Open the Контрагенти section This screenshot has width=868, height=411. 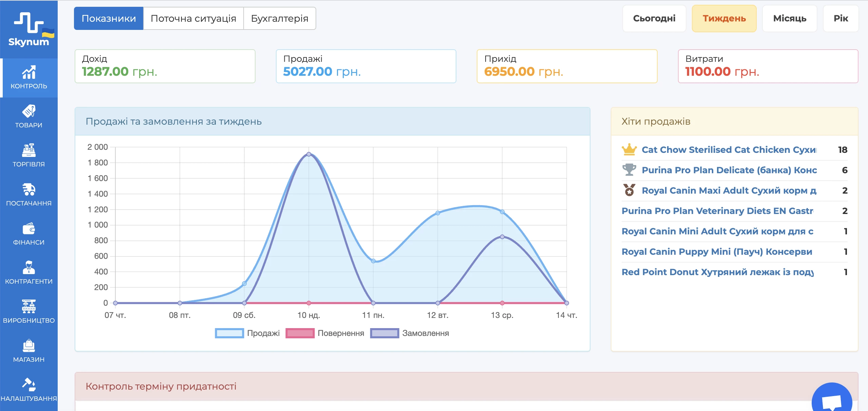[29, 273]
